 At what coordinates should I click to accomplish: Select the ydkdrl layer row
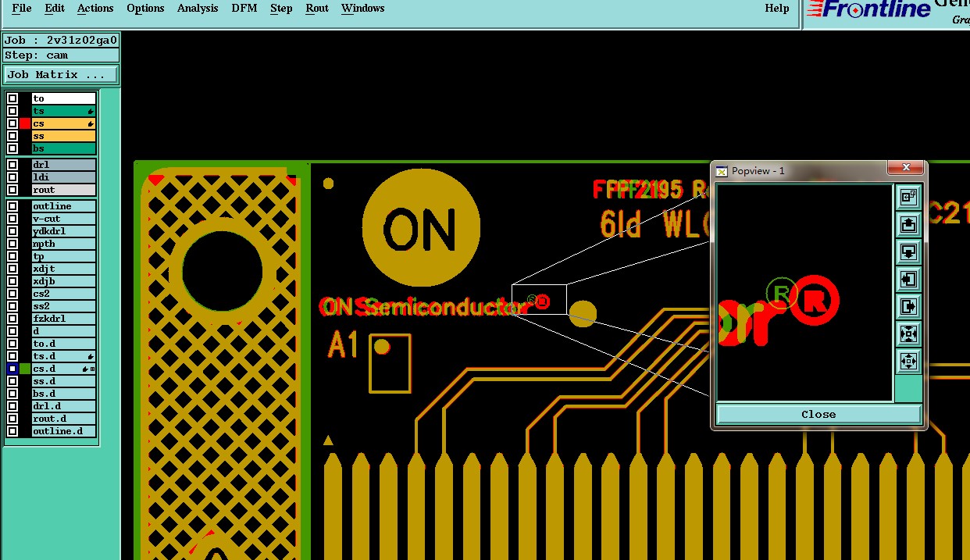tap(63, 232)
